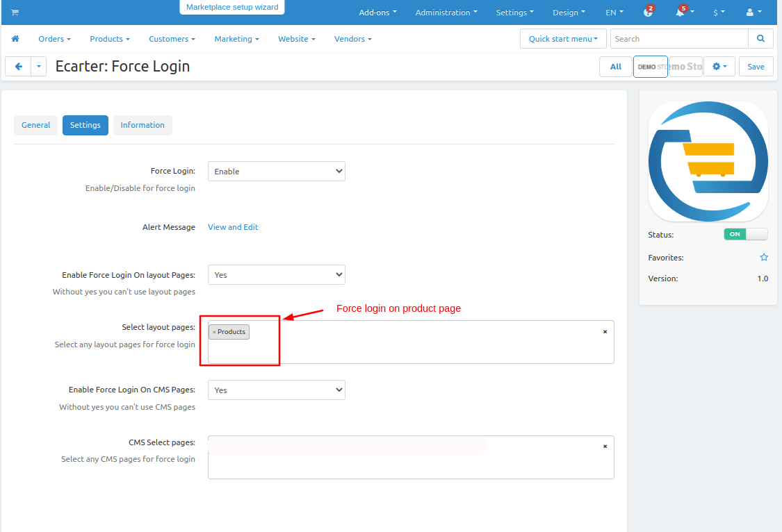The image size is (782, 532).
Task: Click the Save button
Action: click(756, 66)
